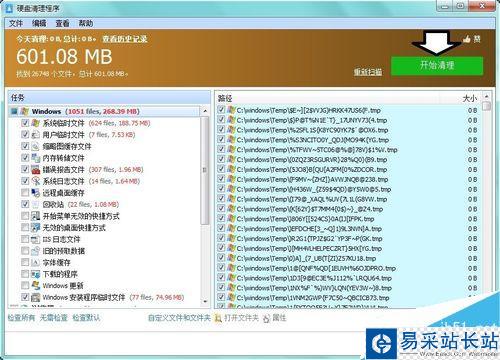Click the Windows 更新 item icon
The width and height of the screenshot is (500, 360).
point(36,286)
